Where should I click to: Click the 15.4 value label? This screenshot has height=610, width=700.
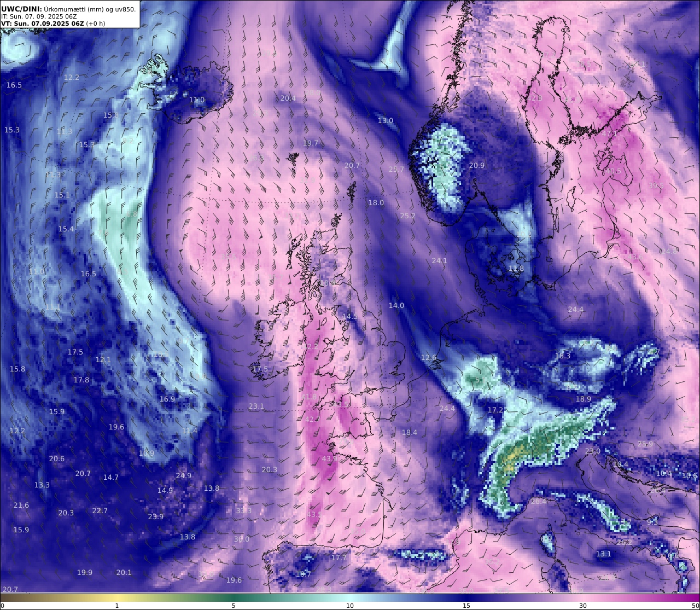66,229
